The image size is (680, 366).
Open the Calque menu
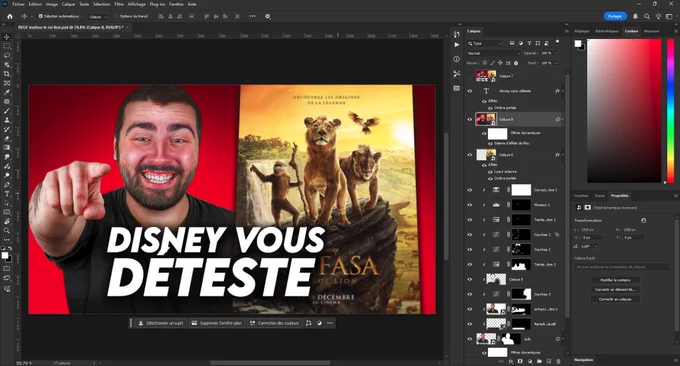coord(68,4)
